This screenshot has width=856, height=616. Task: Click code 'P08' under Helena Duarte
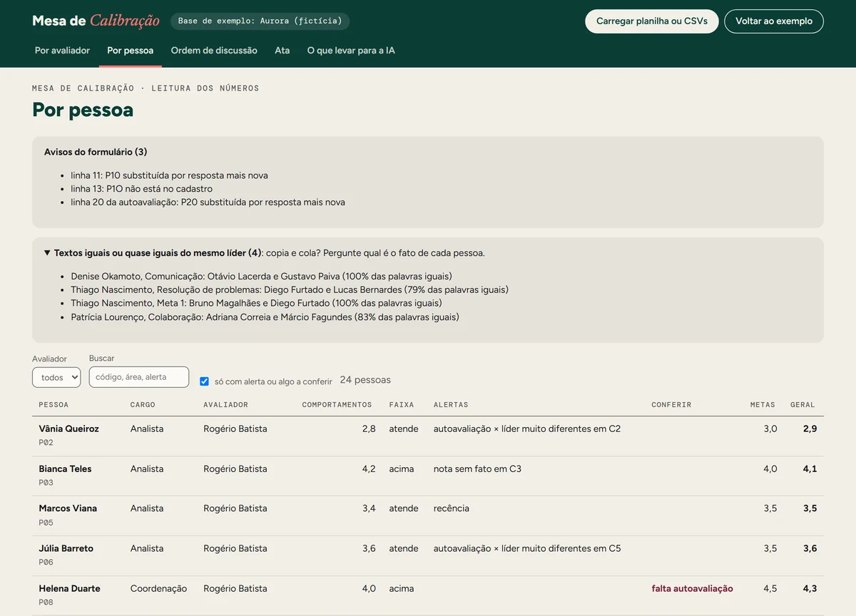tap(46, 602)
